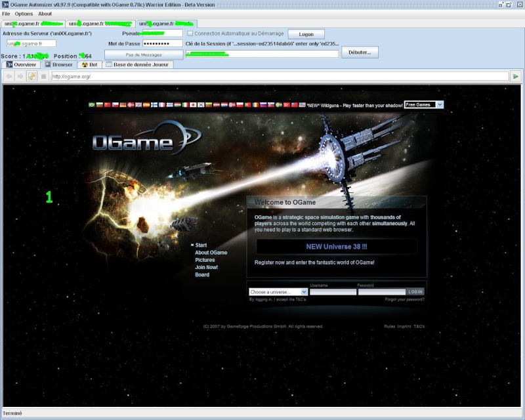The height and width of the screenshot is (420, 525).
Task: Focus the Pseudo input field
Action: [163, 33]
